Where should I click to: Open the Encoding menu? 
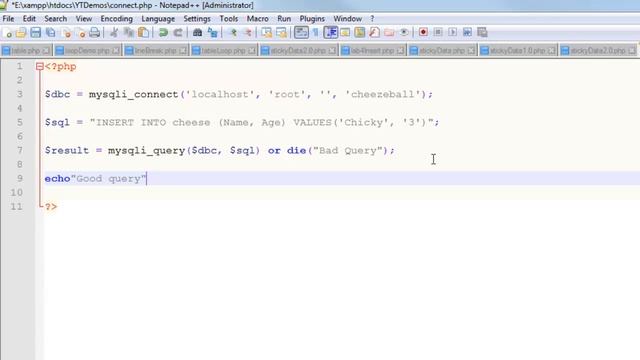[117, 19]
